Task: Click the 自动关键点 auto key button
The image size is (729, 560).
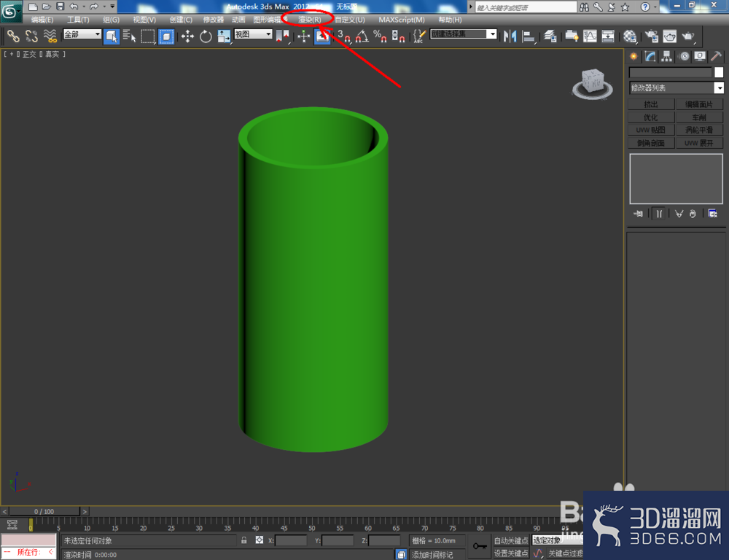Action: pyautogui.click(x=511, y=540)
